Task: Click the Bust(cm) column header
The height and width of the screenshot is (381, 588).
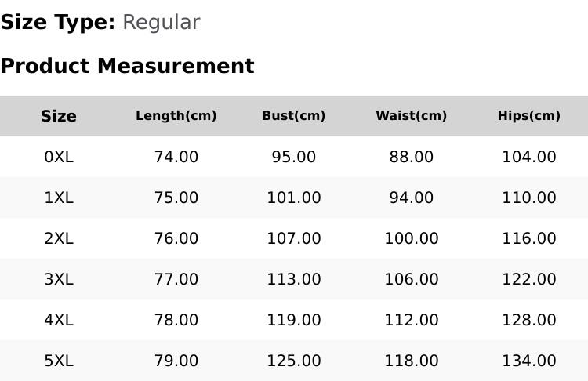Action: [x=294, y=115]
